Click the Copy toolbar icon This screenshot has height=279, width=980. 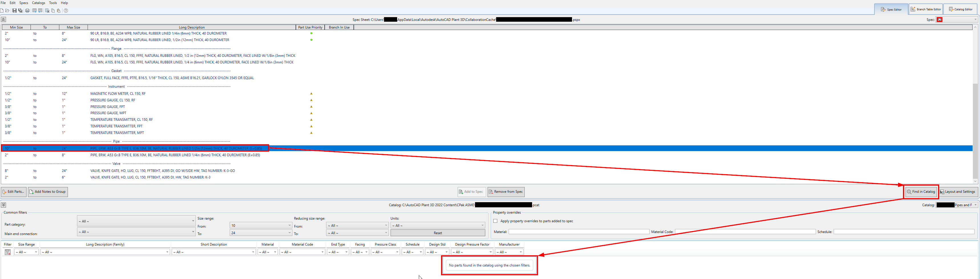pyautogui.click(x=53, y=11)
